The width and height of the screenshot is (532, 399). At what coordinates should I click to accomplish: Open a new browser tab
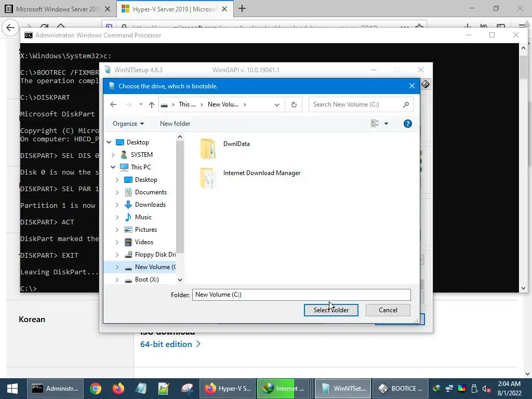click(242, 9)
